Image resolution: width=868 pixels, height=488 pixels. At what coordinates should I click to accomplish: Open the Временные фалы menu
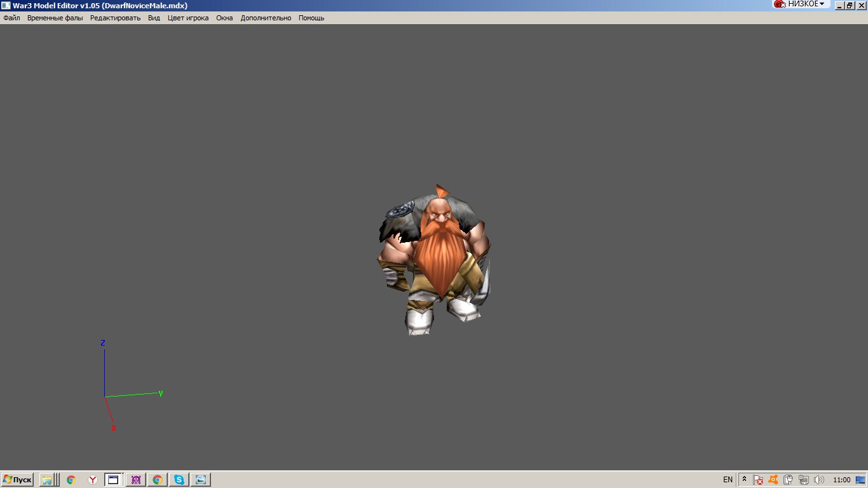point(55,18)
